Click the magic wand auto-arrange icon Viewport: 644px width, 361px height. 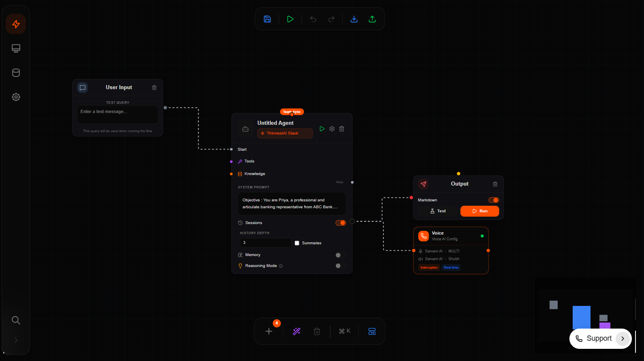click(297, 331)
